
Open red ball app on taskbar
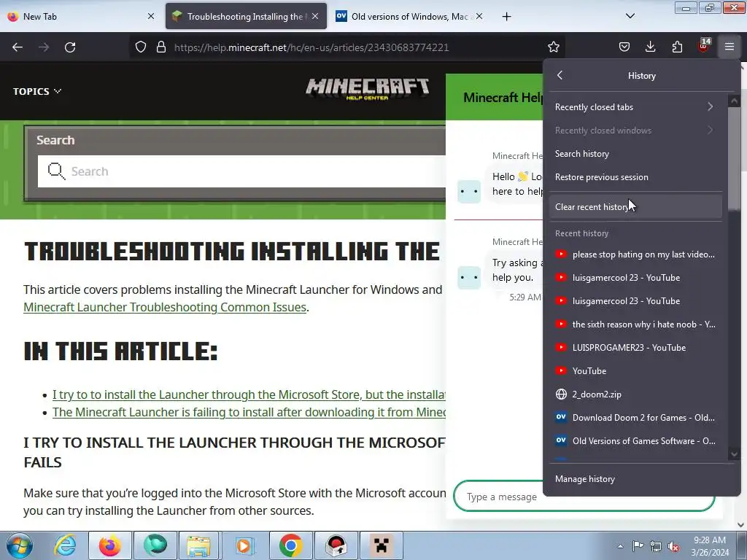[336, 545]
